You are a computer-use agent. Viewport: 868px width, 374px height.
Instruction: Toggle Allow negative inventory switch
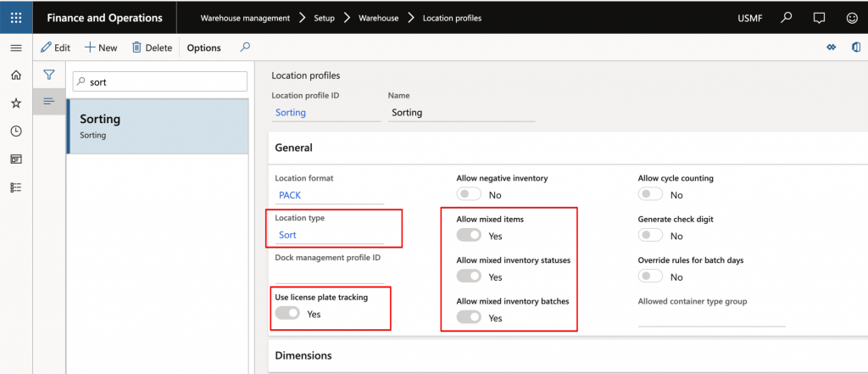click(469, 194)
